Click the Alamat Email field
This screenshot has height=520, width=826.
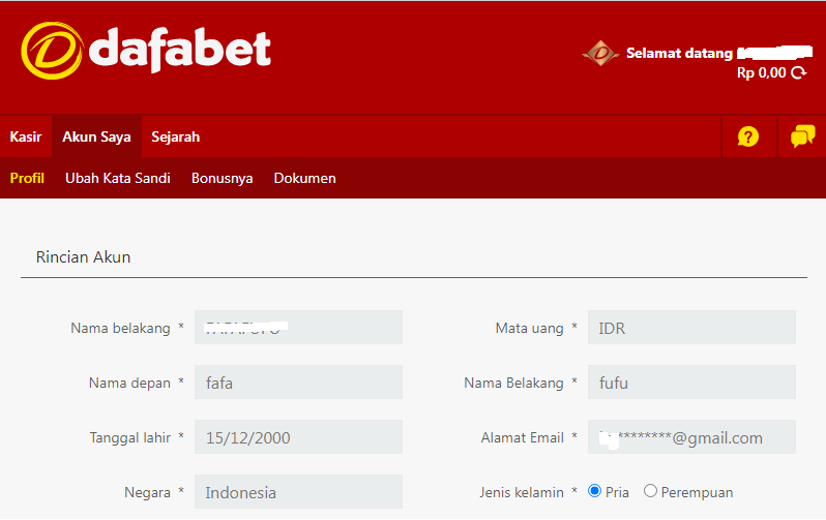point(692,437)
